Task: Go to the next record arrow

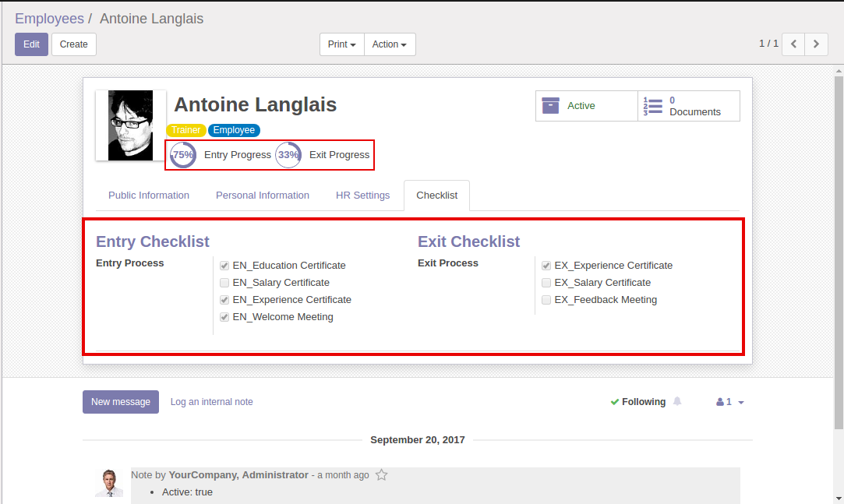Action: coord(816,44)
